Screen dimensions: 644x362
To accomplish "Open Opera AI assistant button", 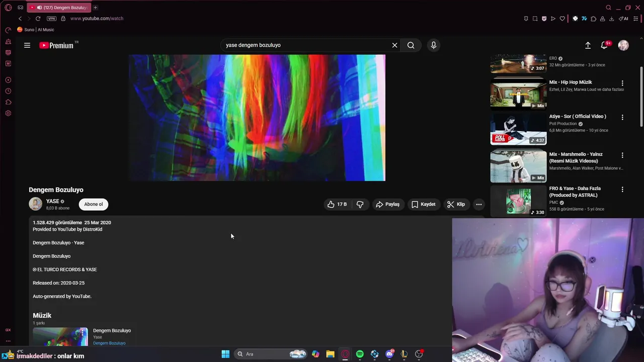I will [x=623, y=19].
